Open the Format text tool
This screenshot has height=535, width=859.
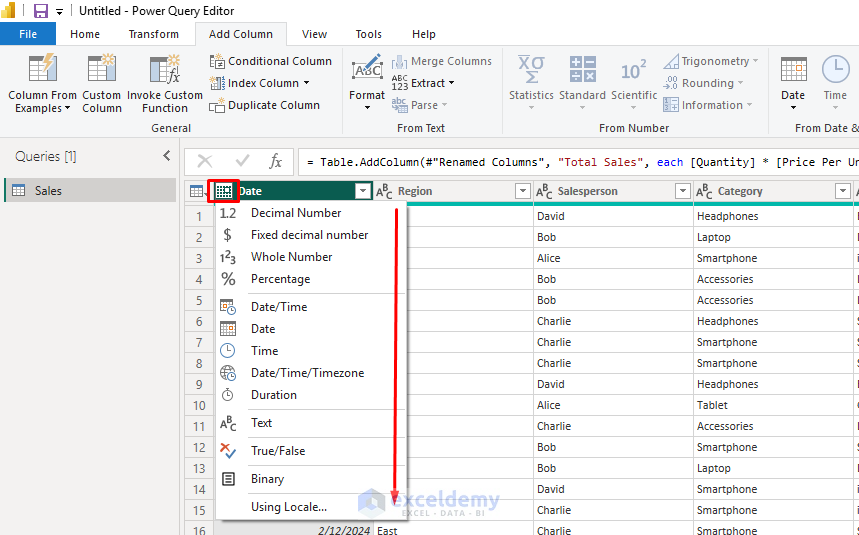pos(367,82)
